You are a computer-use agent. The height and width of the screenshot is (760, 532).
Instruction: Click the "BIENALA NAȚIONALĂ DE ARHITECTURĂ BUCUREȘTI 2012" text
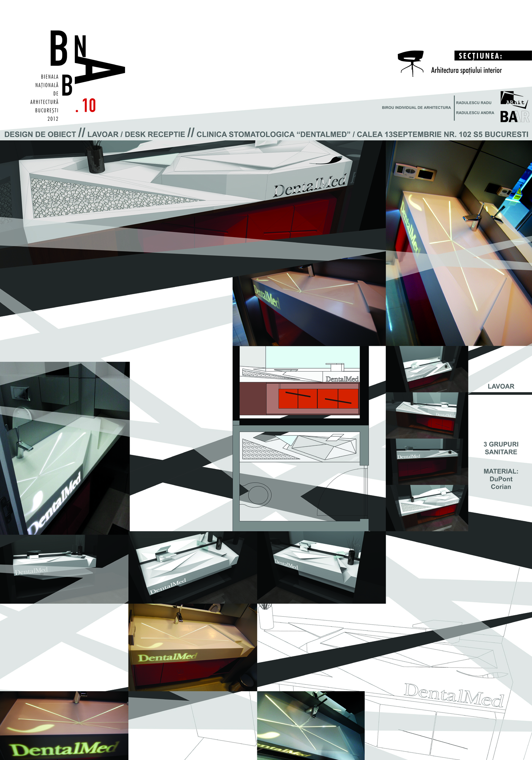click(x=45, y=98)
